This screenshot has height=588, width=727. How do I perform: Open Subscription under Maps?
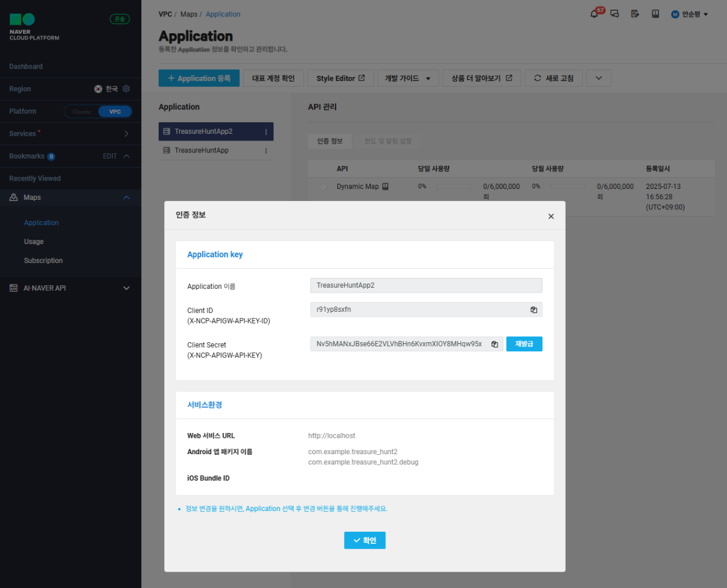43,260
